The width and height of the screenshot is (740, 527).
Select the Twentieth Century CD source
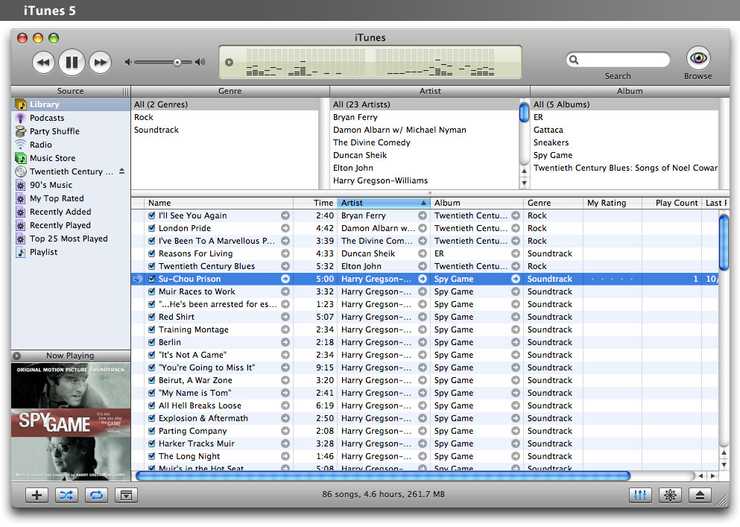71,172
